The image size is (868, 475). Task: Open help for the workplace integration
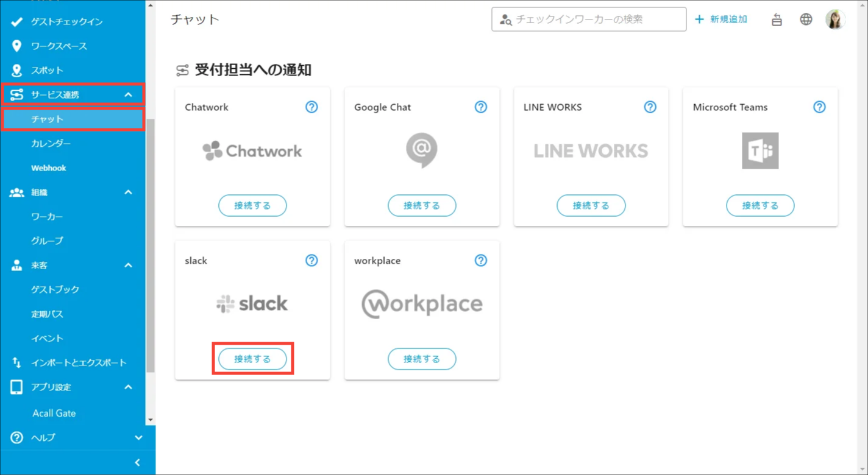(x=481, y=261)
